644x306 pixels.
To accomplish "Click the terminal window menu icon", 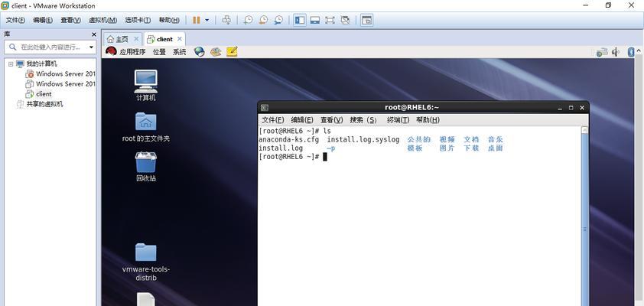I will point(265,108).
